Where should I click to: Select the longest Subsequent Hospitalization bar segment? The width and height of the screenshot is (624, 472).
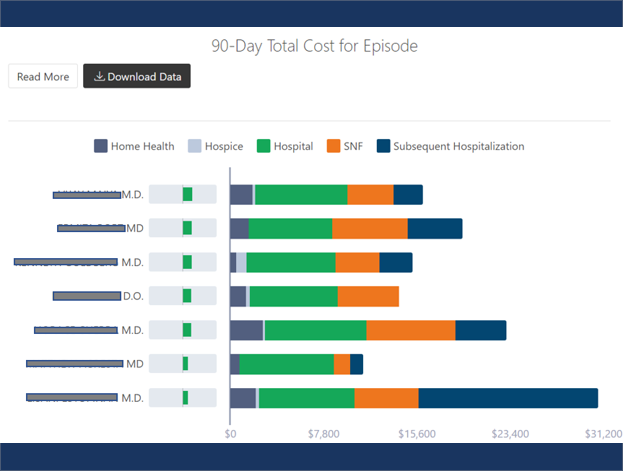click(x=508, y=398)
